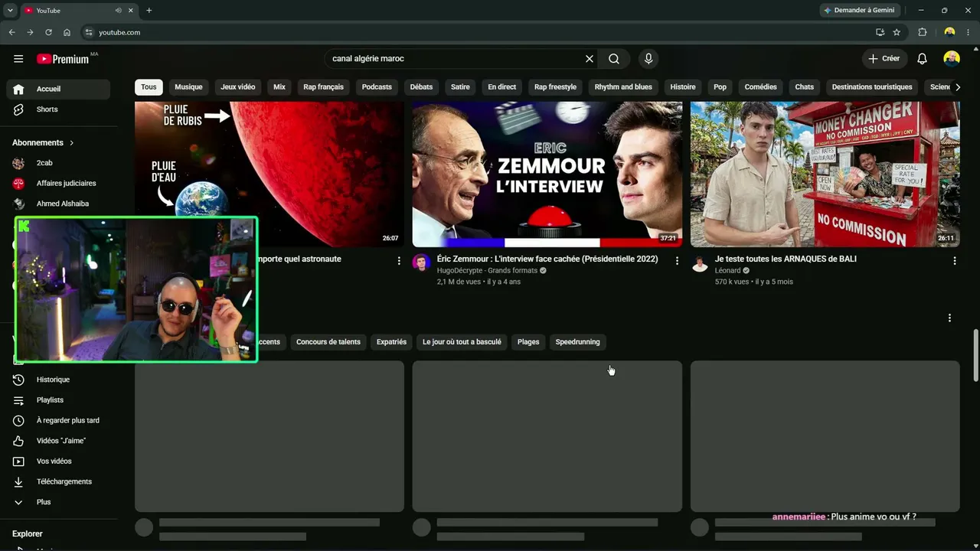The width and height of the screenshot is (980, 551).
Task: Open the Chrome extensions puzzle icon
Action: 923,32
